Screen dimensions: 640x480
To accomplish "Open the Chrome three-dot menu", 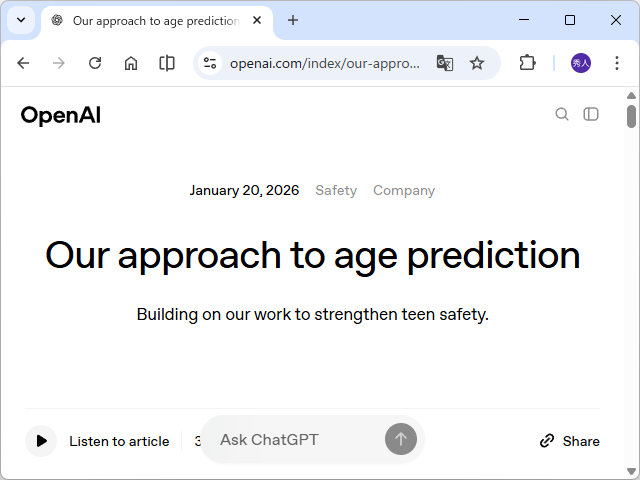I will click(616, 63).
